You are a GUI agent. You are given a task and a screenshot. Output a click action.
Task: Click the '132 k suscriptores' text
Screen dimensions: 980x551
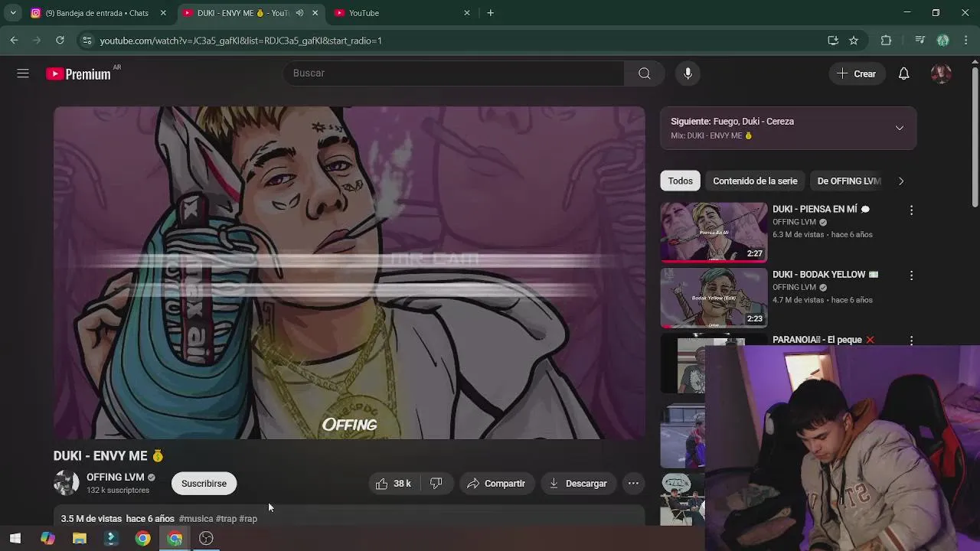[118, 490]
